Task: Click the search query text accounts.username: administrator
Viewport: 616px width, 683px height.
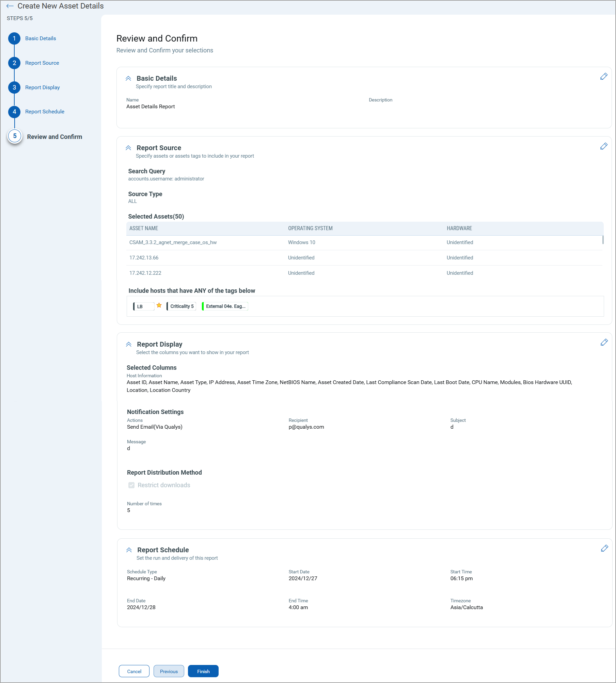Action: coord(166,179)
